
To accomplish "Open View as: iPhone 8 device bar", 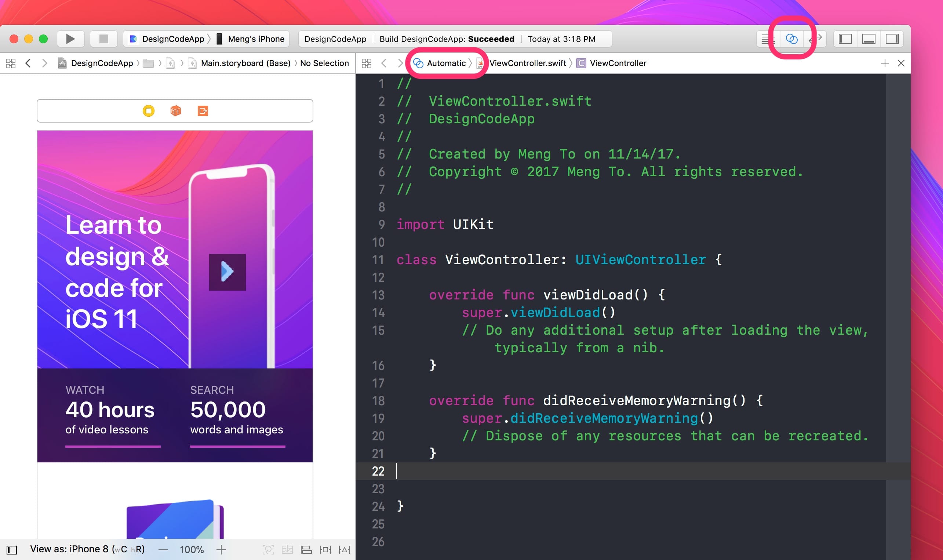I will 87,549.
